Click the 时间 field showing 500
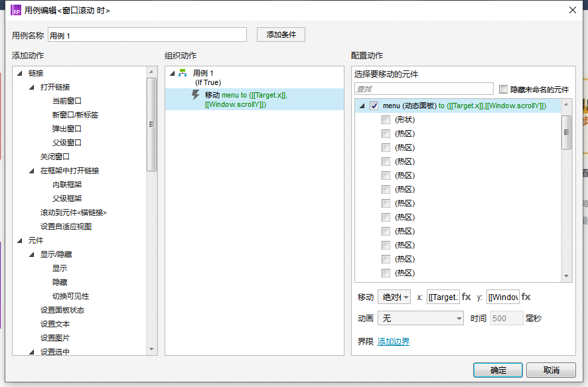588x387 pixels. click(506, 319)
